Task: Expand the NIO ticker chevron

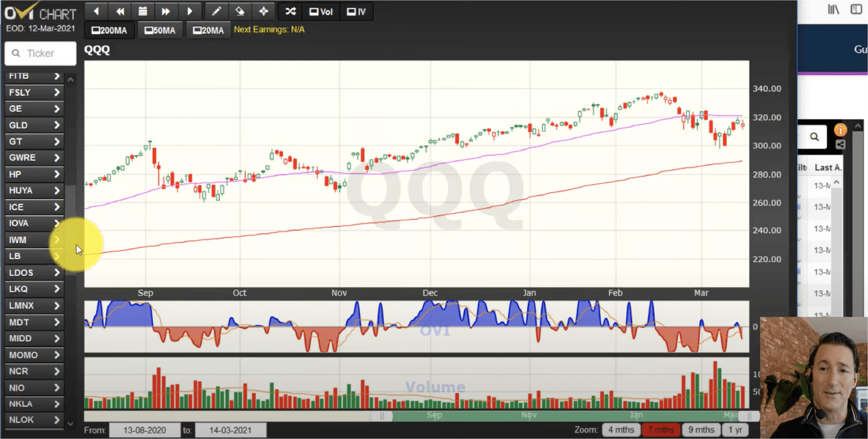Action: [x=57, y=388]
